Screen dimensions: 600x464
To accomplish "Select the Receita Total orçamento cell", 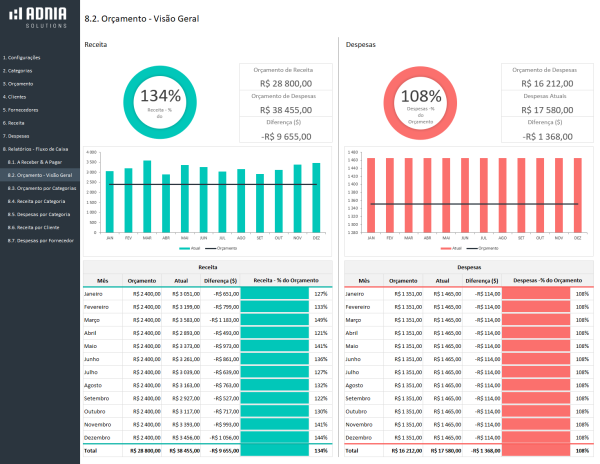I will (x=143, y=451).
